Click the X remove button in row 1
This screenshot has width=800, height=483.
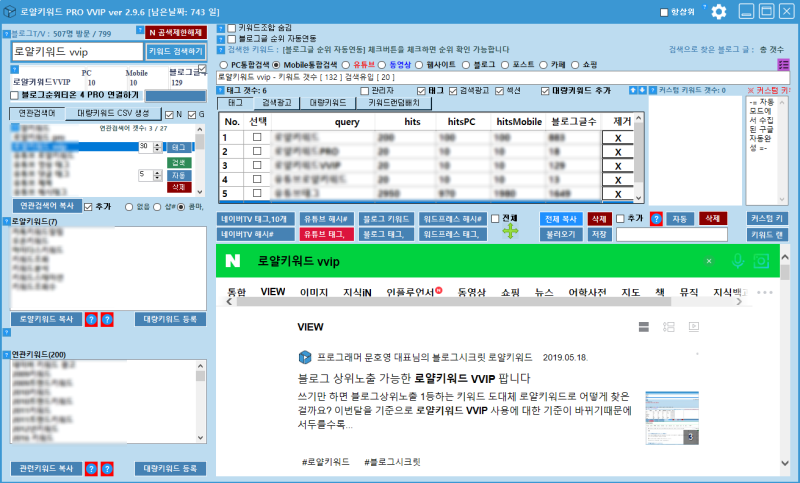coord(618,138)
